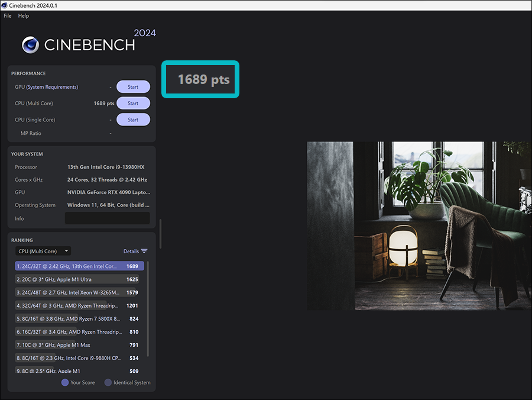Click the MP Ratio label
This screenshot has height=400, width=532.
tap(31, 134)
